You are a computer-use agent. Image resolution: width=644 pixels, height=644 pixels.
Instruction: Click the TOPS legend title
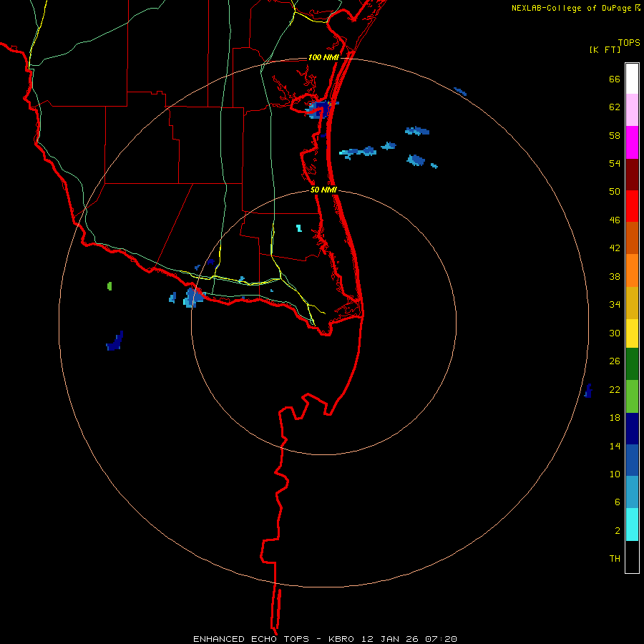coord(629,42)
